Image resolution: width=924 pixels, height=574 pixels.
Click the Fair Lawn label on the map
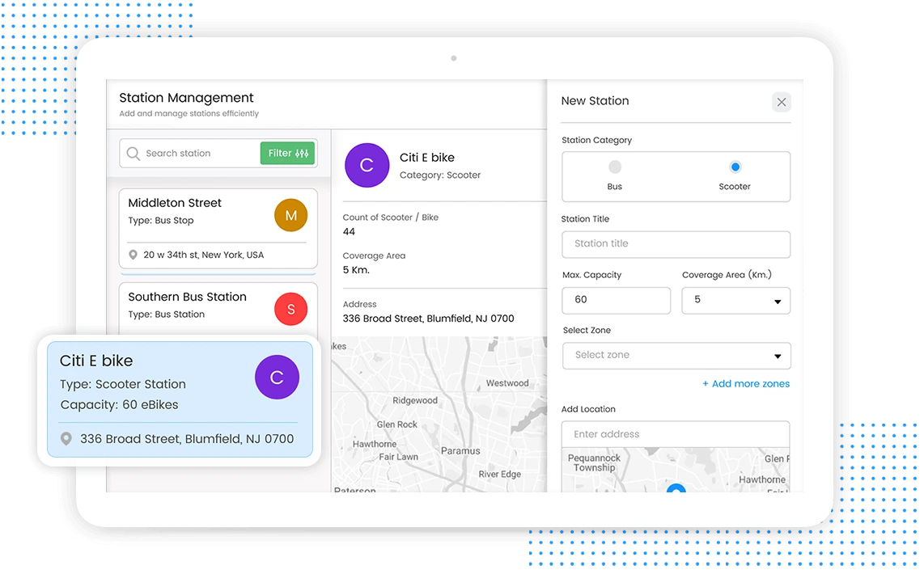[398, 457]
